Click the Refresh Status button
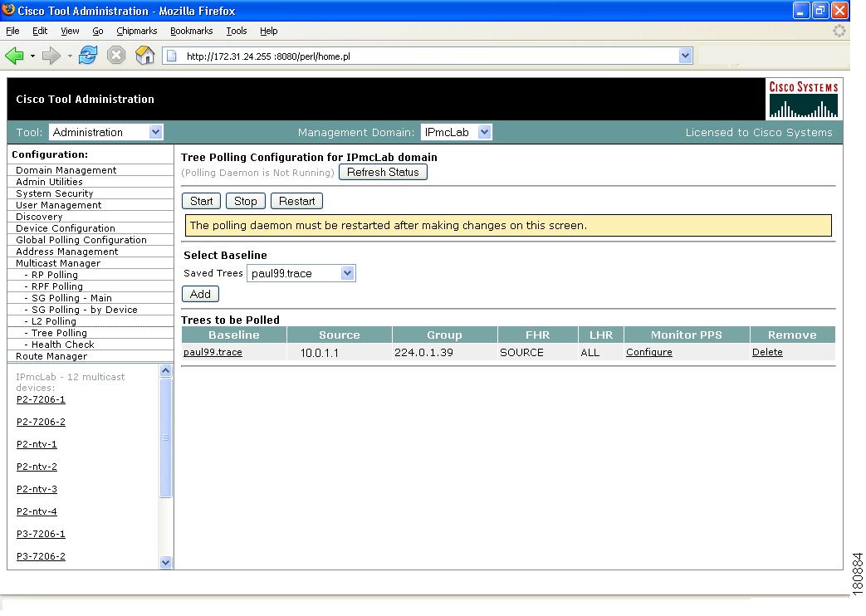 383,173
